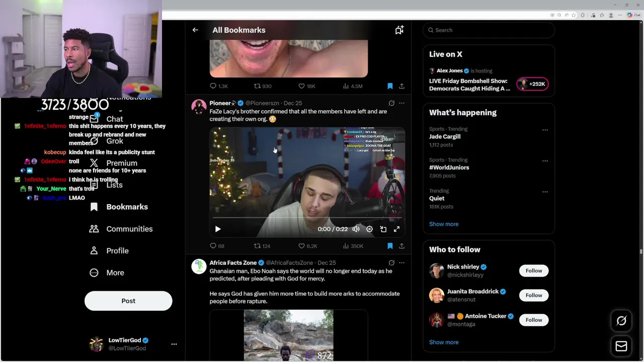Bookmark page with browser star icon
The image size is (644, 362).
574,15
